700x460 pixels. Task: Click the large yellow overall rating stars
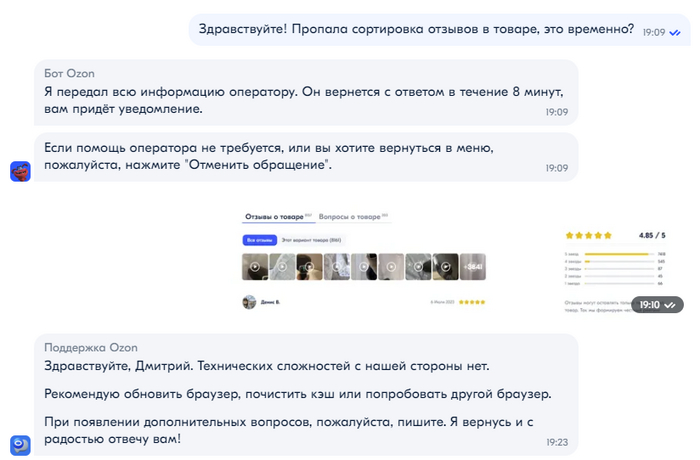(588, 235)
